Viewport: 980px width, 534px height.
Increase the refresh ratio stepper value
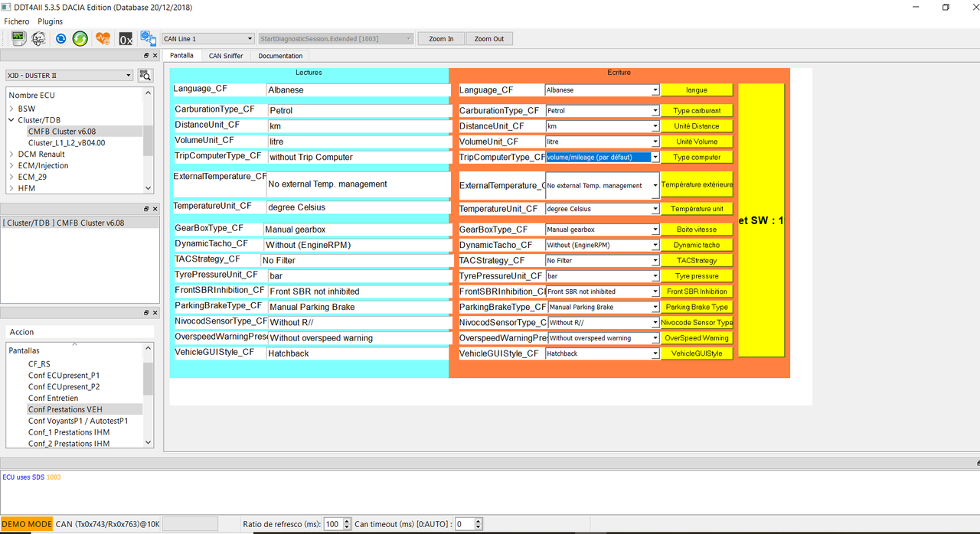(345, 521)
